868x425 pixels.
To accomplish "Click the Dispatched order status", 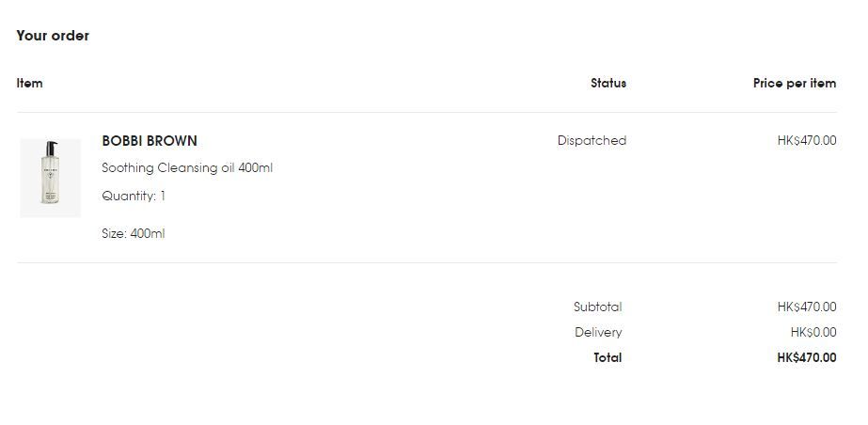I will 592,141.
